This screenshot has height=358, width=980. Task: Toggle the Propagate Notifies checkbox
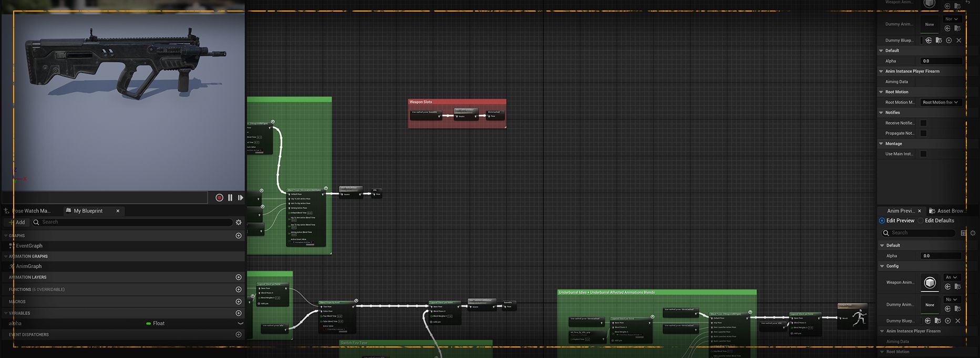point(923,133)
